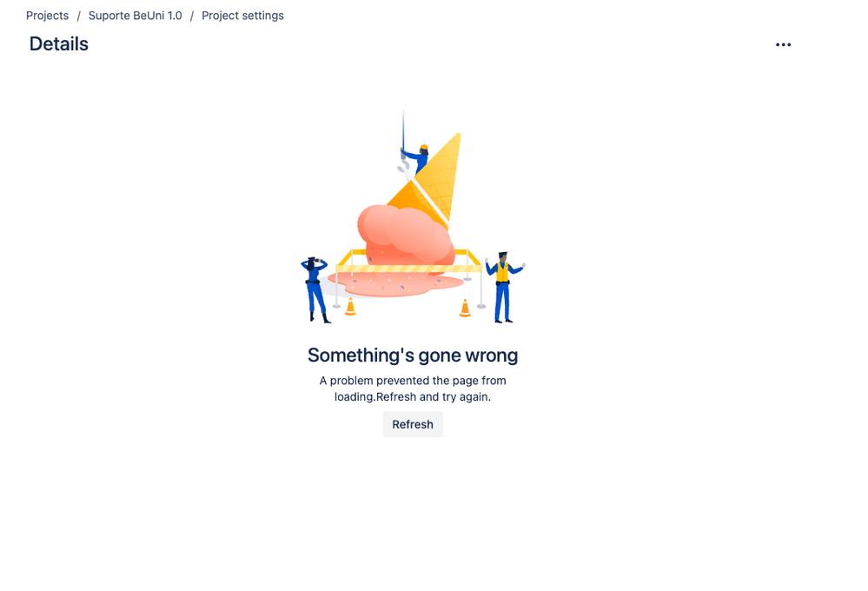This screenshot has width=868, height=591.
Task: Click the slash separator after Projects
Action: [78, 16]
